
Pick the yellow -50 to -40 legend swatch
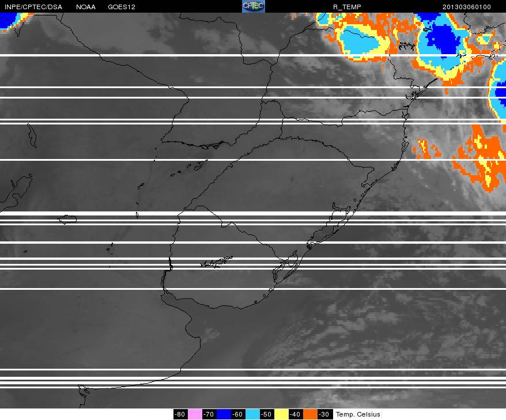tap(281, 414)
